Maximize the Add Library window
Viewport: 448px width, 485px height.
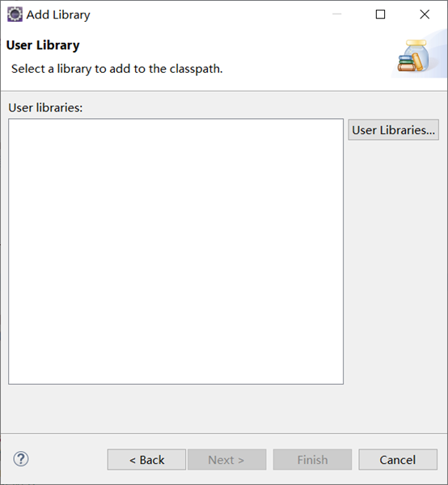point(380,15)
